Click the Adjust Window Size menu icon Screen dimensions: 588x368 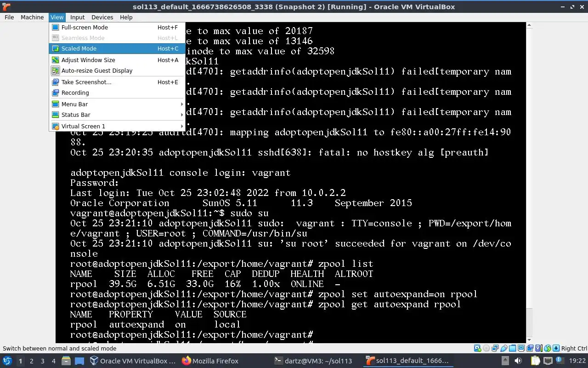click(55, 60)
